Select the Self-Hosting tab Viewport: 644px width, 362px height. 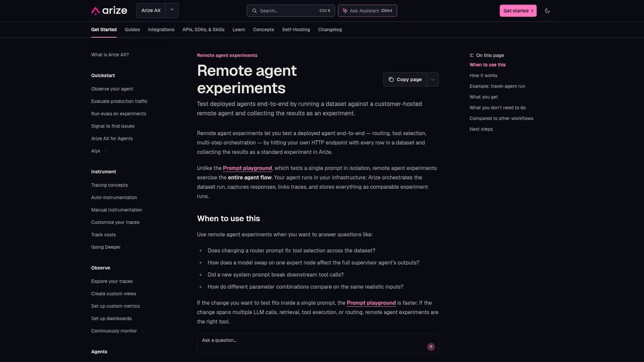[x=296, y=30]
